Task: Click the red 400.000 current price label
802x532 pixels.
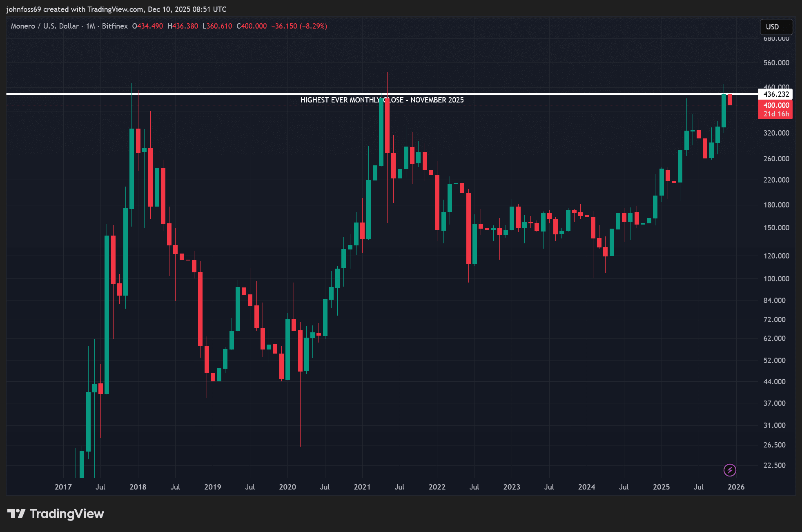Action: point(775,105)
